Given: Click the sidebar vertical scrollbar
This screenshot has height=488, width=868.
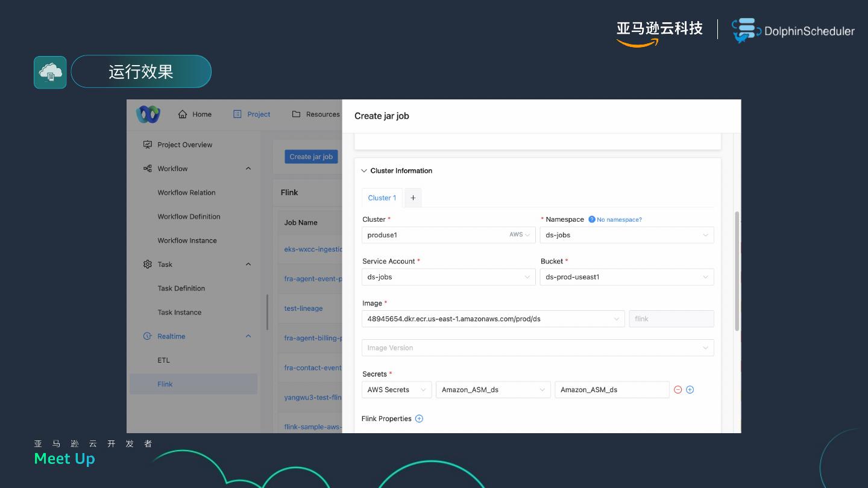Looking at the screenshot, I should coord(267,312).
